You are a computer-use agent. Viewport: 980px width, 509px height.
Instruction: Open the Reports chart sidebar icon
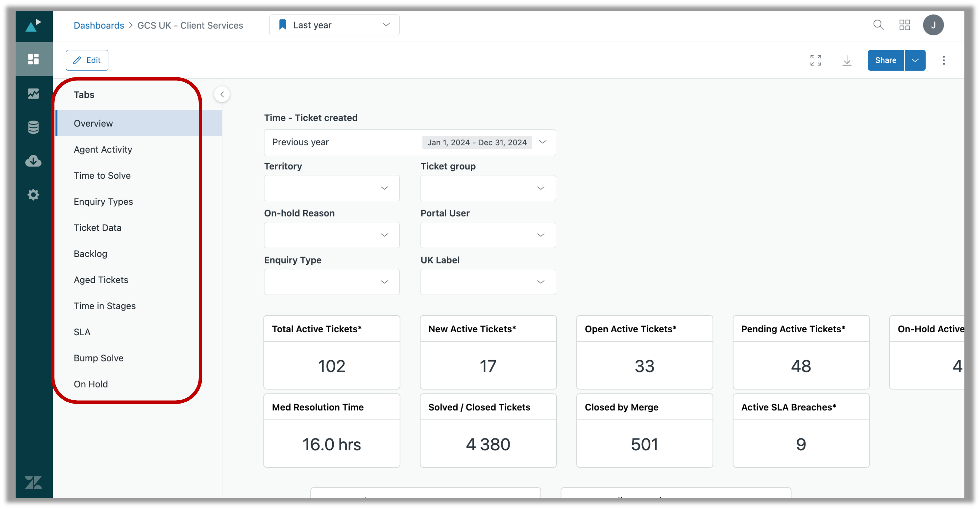33,93
